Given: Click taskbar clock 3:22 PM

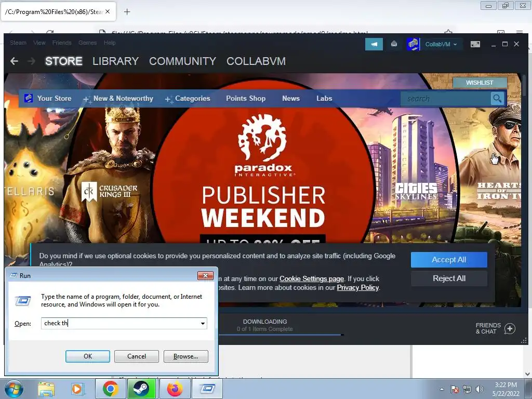Looking at the screenshot, I should pos(506,385).
